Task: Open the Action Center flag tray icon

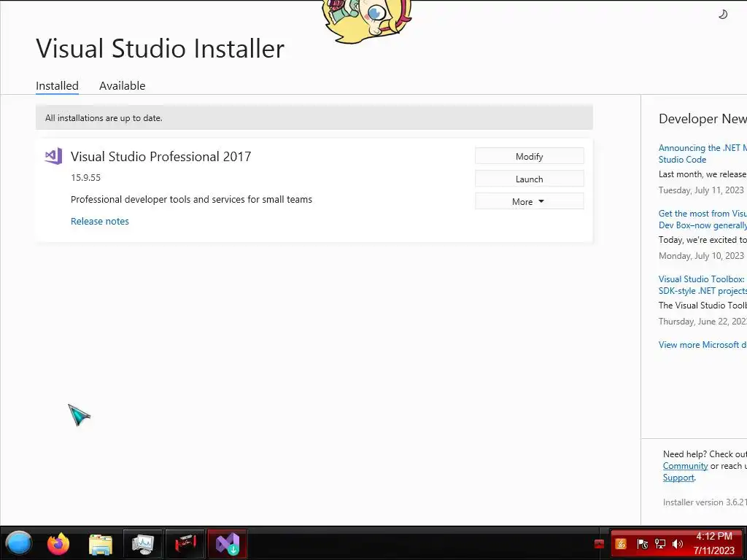Action: pos(642,544)
